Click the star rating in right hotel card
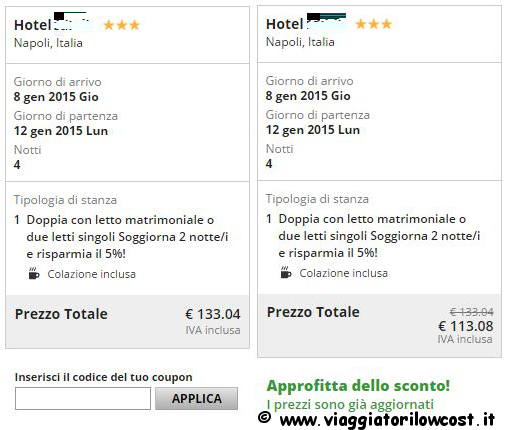The height and width of the screenshot is (430, 520). tap(373, 24)
